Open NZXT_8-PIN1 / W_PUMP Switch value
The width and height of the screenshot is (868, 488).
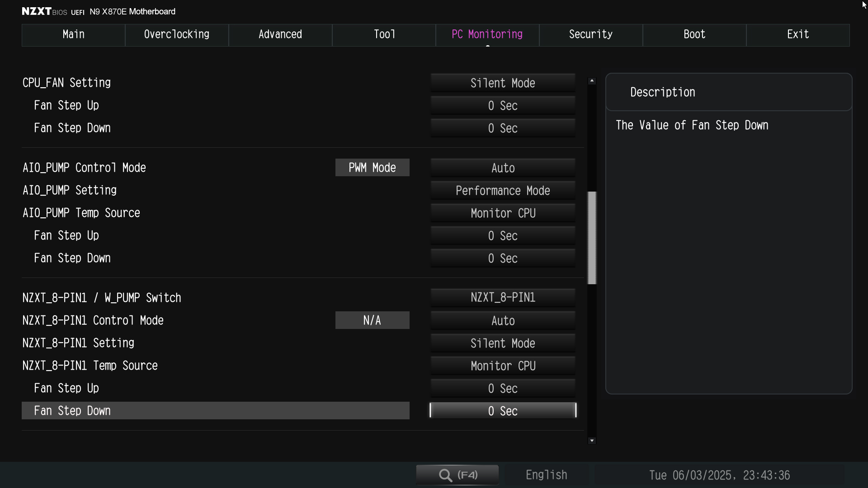pos(503,298)
